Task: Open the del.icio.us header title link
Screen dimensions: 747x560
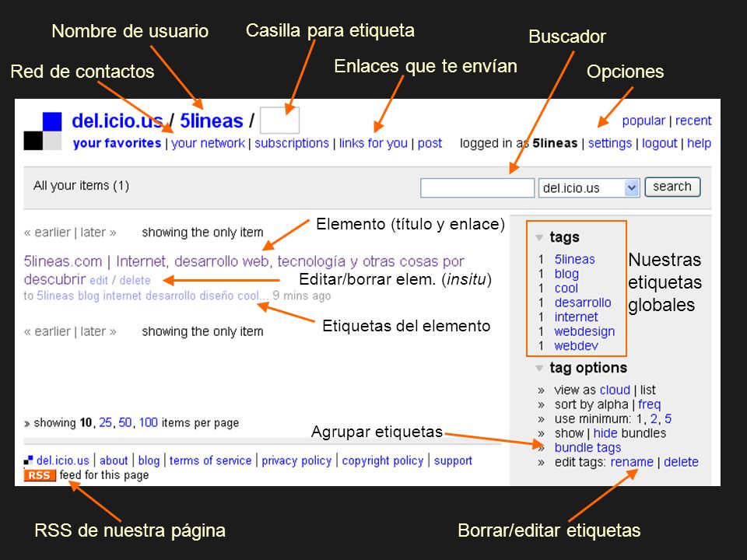Action: pos(117,121)
